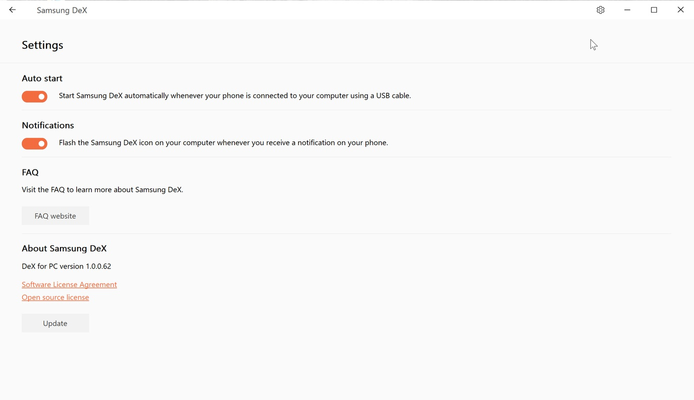Click the About Samsung DeX heading
The height and width of the screenshot is (400, 694).
point(64,248)
